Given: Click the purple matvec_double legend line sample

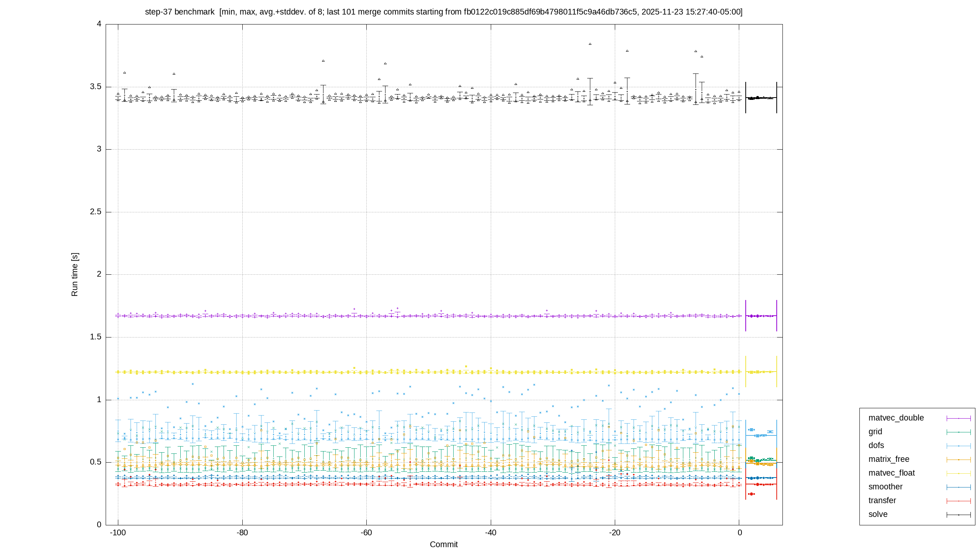Looking at the screenshot, I should pos(959,418).
